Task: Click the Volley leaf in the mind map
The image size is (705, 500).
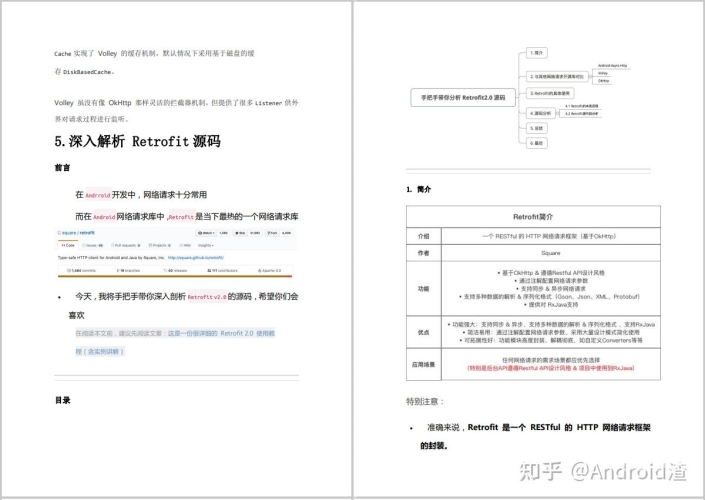Action: (x=603, y=73)
